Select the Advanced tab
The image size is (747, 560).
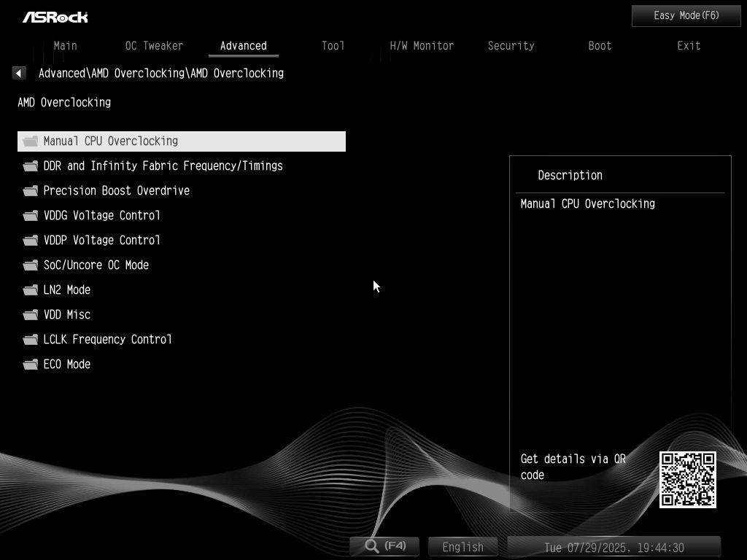(244, 46)
